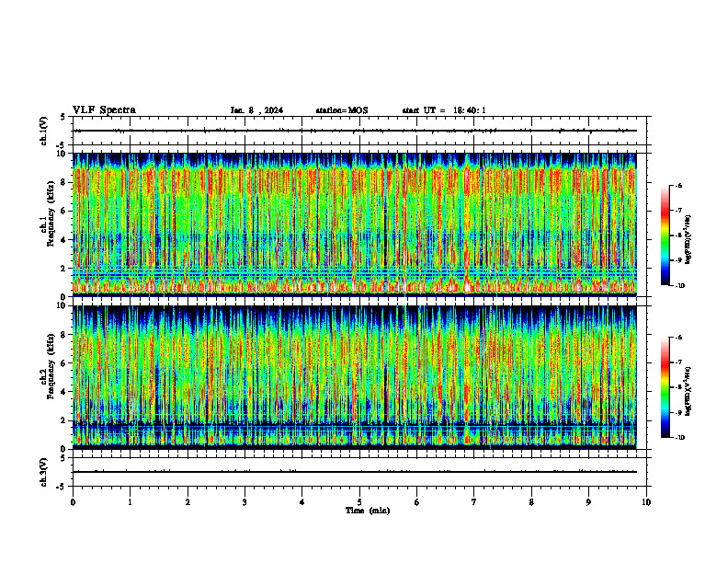Click the time axis tick label '10'
This screenshot has width=728, height=563.
pyautogui.click(x=646, y=502)
